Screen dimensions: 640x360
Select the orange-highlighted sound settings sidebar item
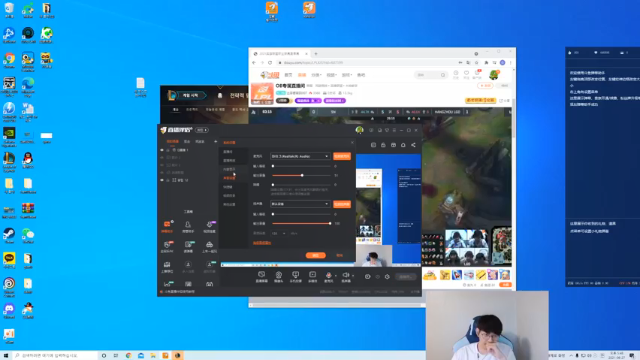click(229, 178)
